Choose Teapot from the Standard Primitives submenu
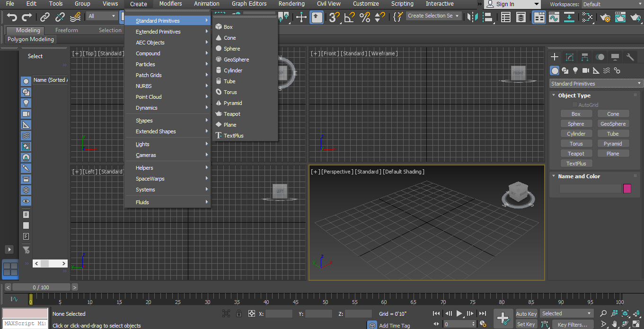Screen dimensions: 644x329 (x=232, y=114)
